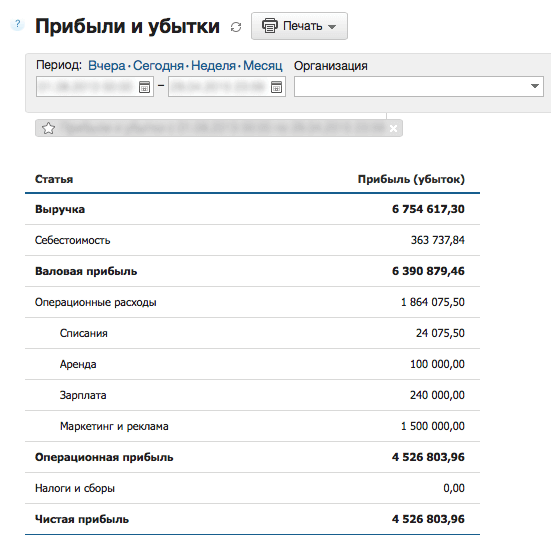Click the salary value 240 000,00
Screen dimensions: 551x547
tap(437, 395)
